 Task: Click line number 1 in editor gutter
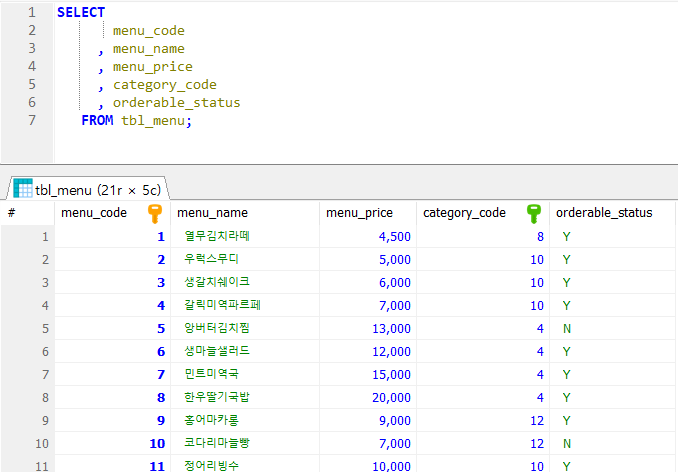pos(32,12)
